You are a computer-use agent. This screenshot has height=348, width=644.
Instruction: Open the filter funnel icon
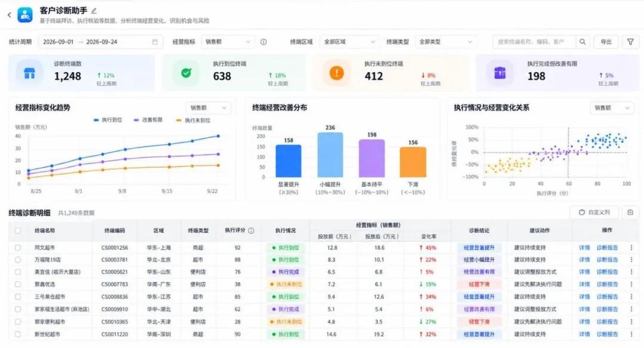point(630,42)
